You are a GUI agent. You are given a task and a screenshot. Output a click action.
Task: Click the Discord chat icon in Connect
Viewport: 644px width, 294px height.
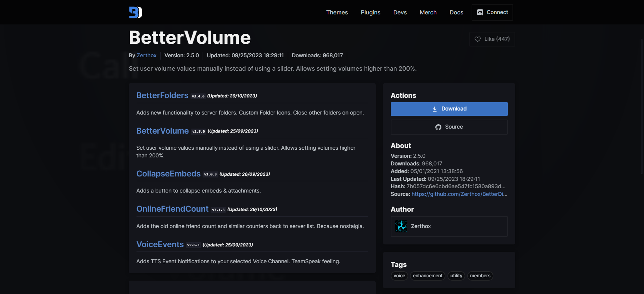[480, 12]
